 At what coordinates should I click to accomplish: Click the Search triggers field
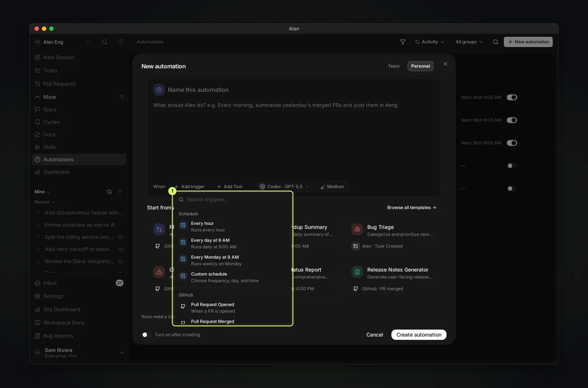click(232, 200)
